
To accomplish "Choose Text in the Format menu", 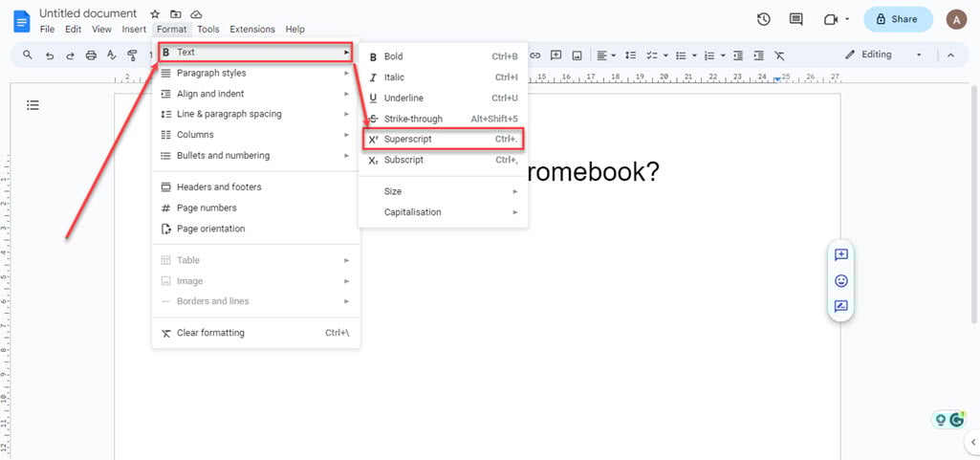I will [x=255, y=53].
